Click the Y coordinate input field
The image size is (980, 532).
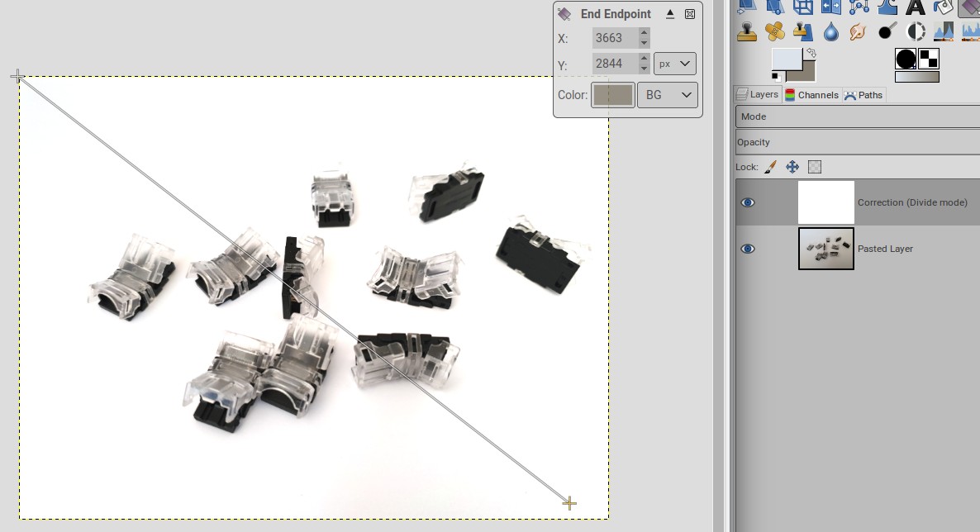pyautogui.click(x=615, y=64)
